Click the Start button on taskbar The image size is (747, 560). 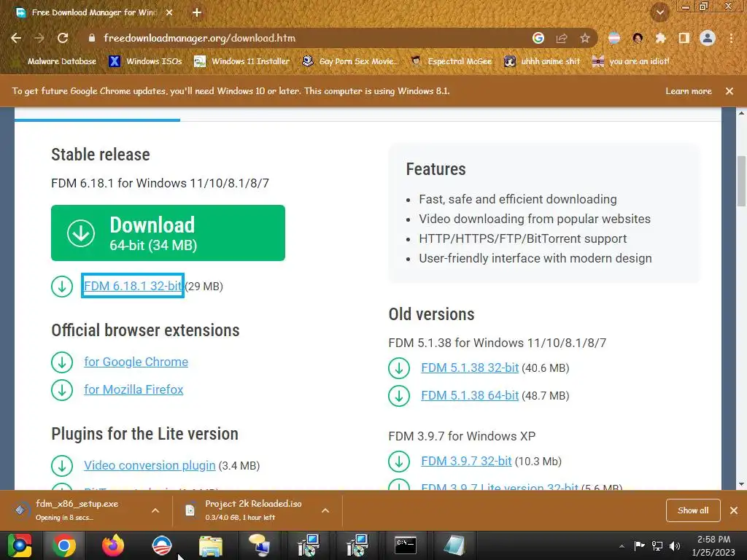[20, 545]
